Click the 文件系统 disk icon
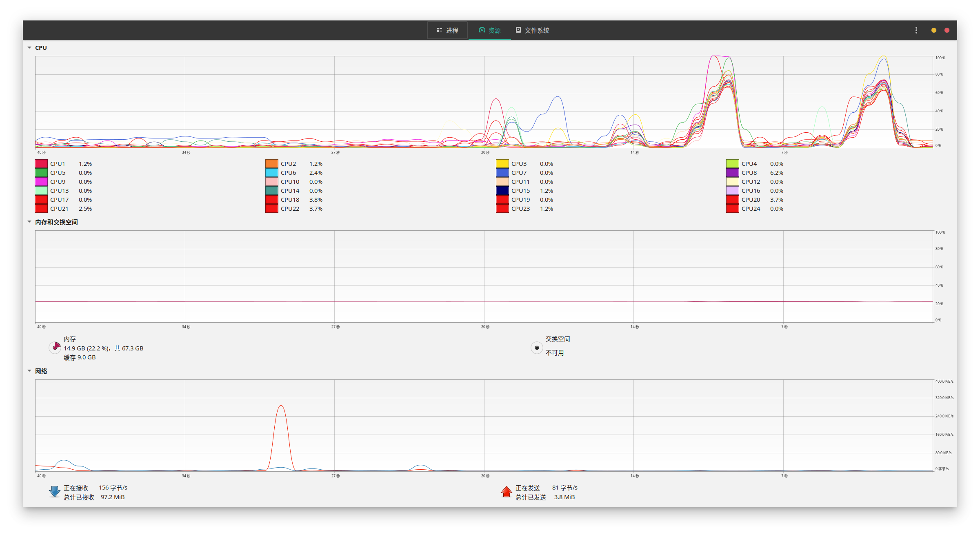This screenshot has height=533, width=980. [518, 30]
